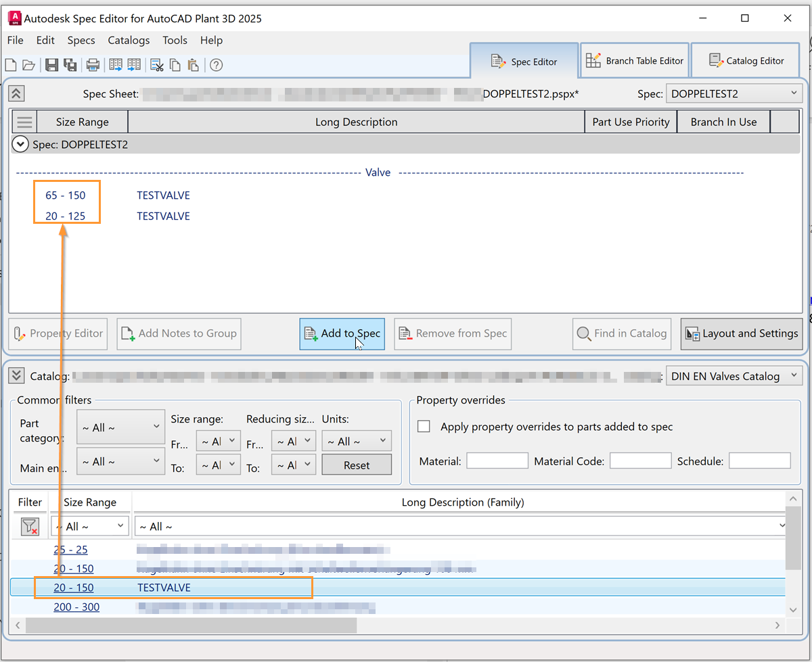Open the Edit menu
The image size is (812, 662).
coord(45,41)
